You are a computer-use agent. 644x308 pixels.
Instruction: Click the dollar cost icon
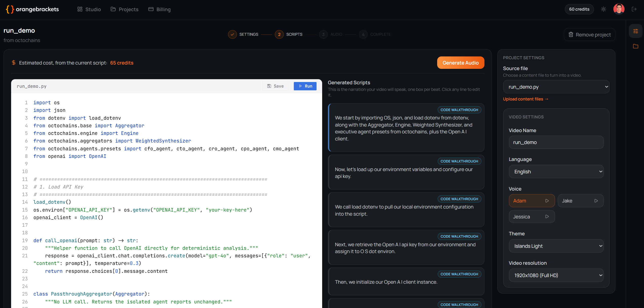[x=14, y=63]
